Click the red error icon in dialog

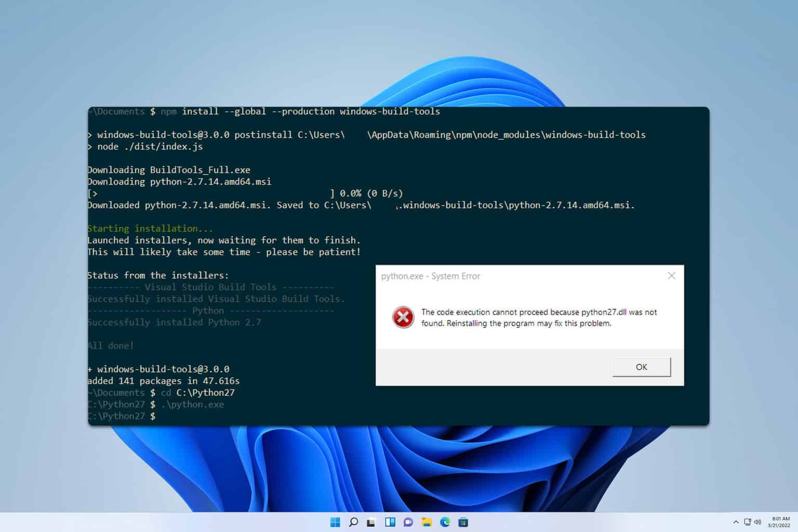(x=403, y=317)
